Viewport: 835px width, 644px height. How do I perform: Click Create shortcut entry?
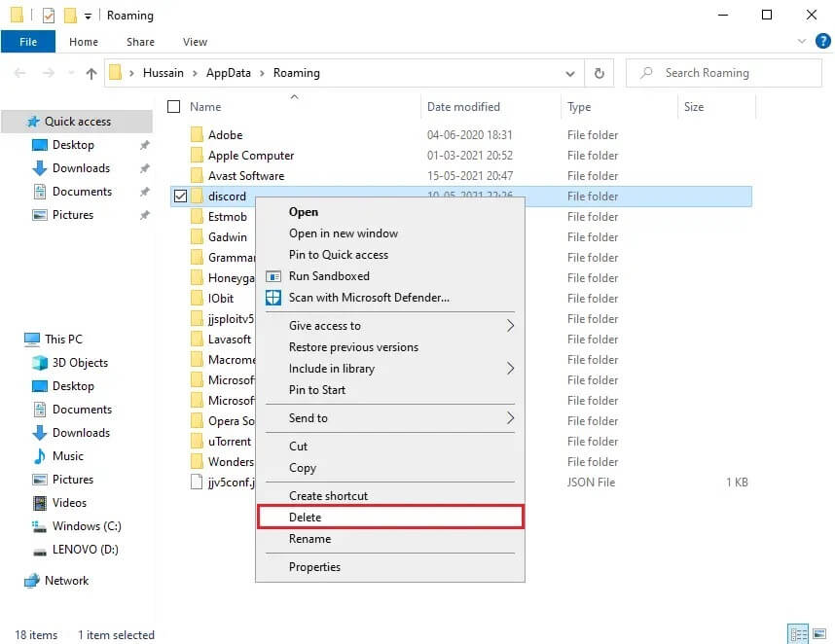(390, 495)
